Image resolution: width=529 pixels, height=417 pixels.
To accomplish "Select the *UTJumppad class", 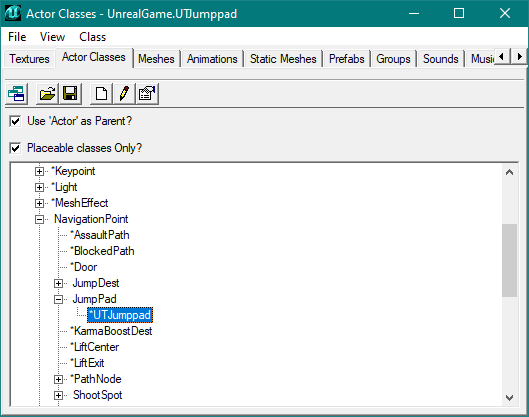I will pyautogui.click(x=120, y=315).
